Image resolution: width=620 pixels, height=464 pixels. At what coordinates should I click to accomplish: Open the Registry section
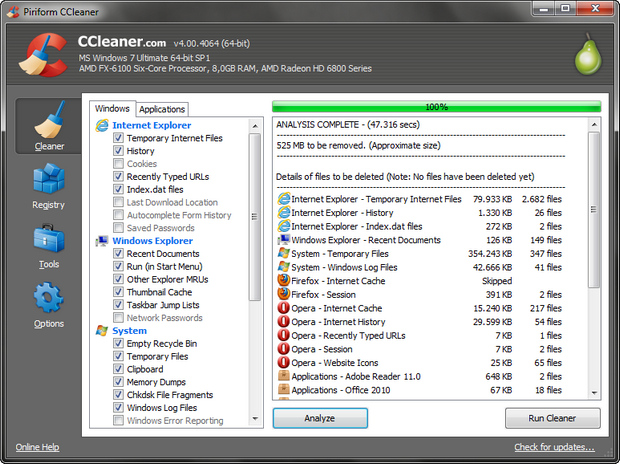tap(49, 186)
